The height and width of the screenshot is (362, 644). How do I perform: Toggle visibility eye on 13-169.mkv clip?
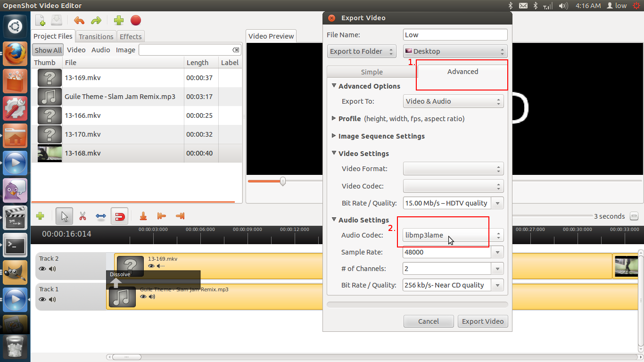151,266
